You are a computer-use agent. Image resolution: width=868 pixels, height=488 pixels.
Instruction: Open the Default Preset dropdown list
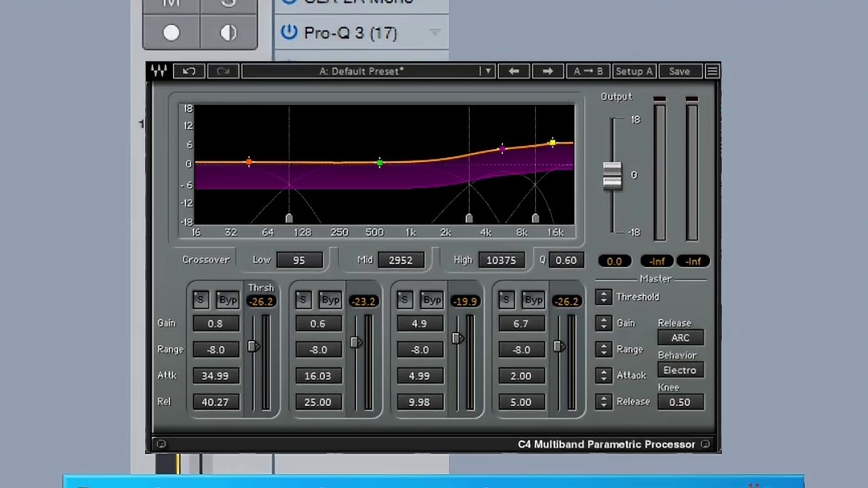[487, 71]
